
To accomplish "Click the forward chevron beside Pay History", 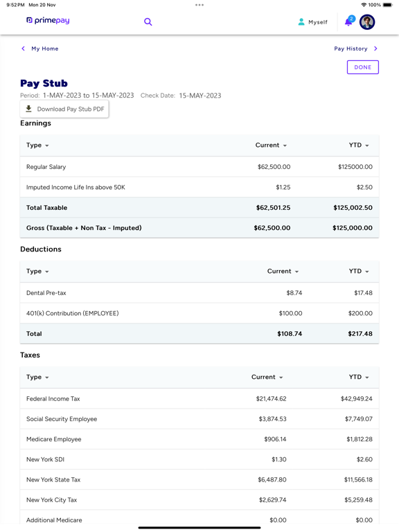I will pos(375,48).
